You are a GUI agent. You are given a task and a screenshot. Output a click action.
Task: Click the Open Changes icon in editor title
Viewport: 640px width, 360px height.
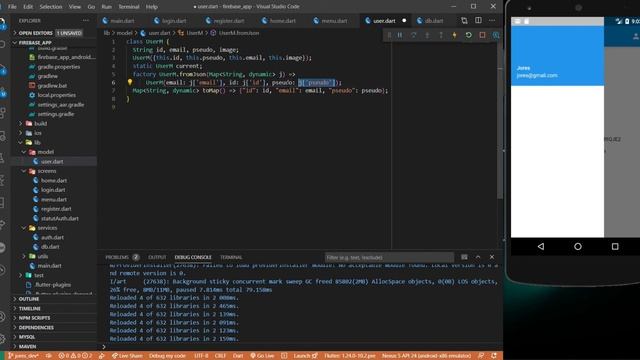[x=464, y=20]
